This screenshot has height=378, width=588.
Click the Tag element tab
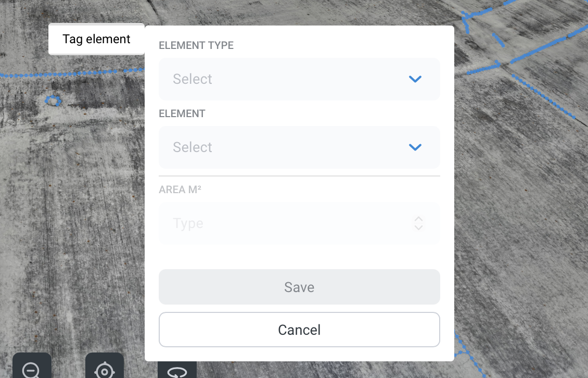coord(96,39)
